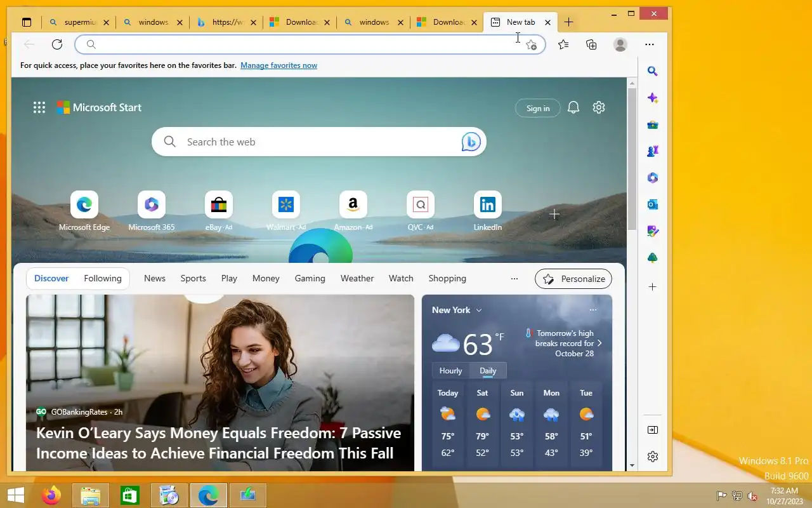Open a new browser tab
The height and width of the screenshot is (508, 812).
click(568, 22)
